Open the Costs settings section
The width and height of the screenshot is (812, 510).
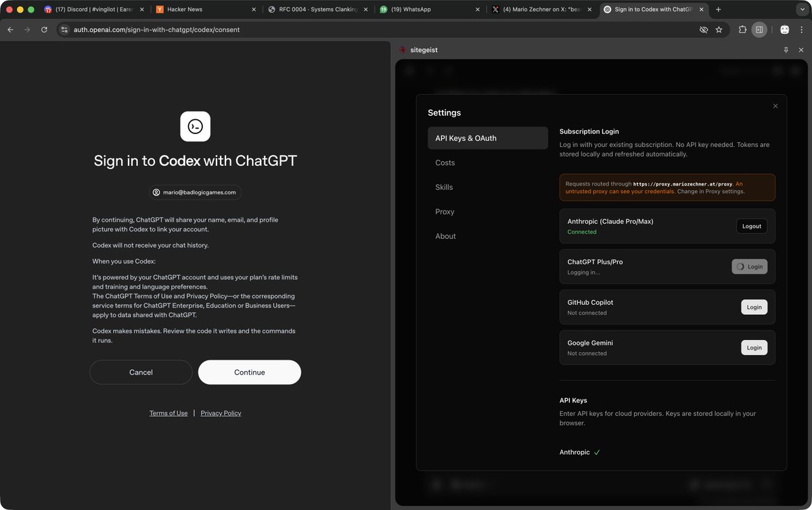487,163
